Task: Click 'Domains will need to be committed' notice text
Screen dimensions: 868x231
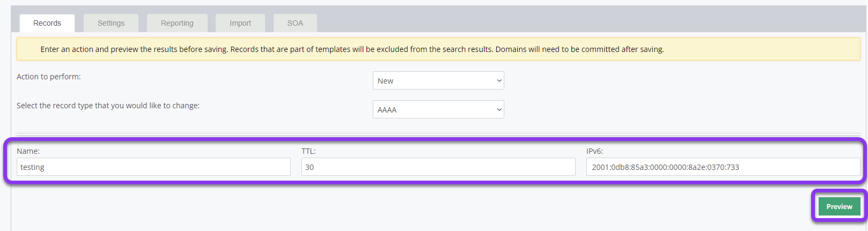Action: click(579, 49)
